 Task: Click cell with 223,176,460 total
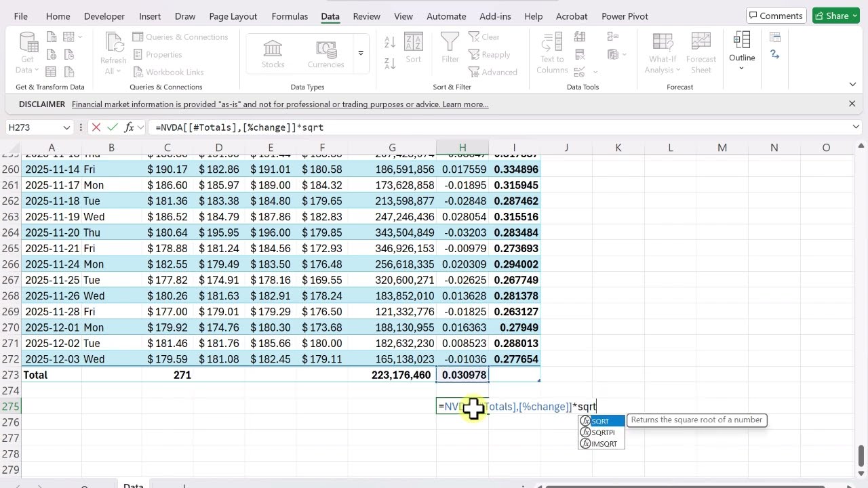pos(392,375)
